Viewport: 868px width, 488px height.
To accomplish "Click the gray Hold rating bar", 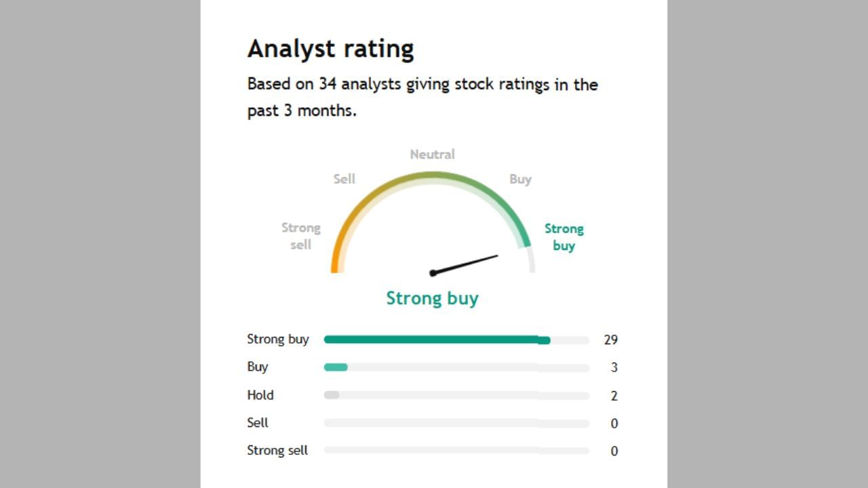I will pyautogui.click(x=332, y=395).
